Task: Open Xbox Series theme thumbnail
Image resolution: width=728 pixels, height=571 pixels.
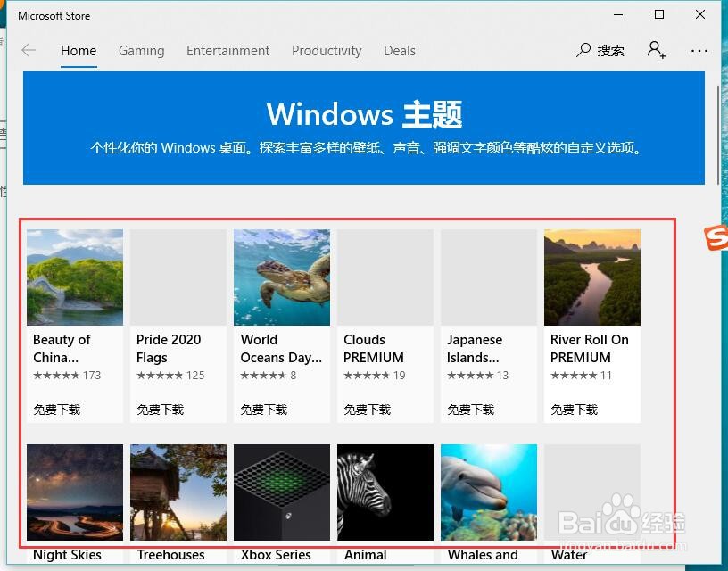Action: tap(282, 492)
